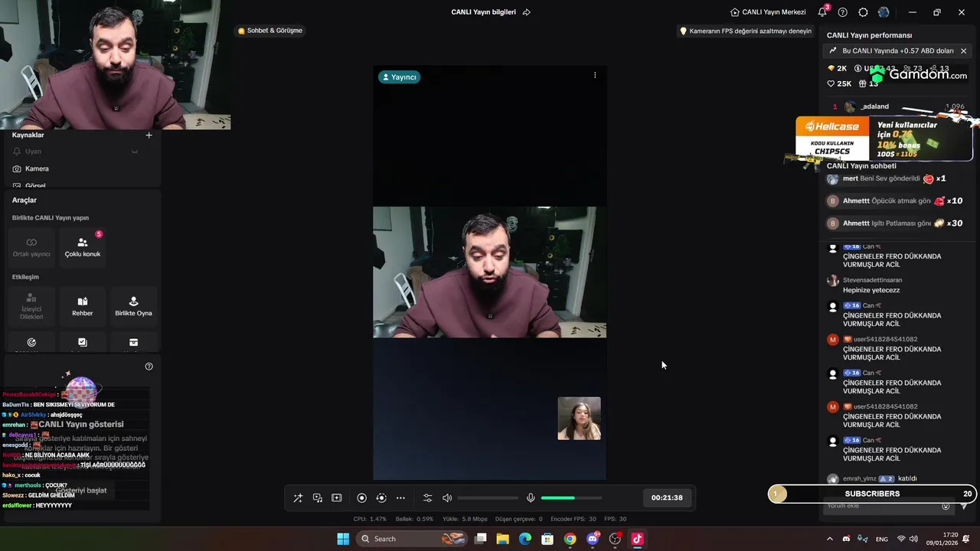The width and height of the screenshot is (980, 551).
Task: Open the box-icon tool under Birlikte Oyna
Action: [133, 342]
